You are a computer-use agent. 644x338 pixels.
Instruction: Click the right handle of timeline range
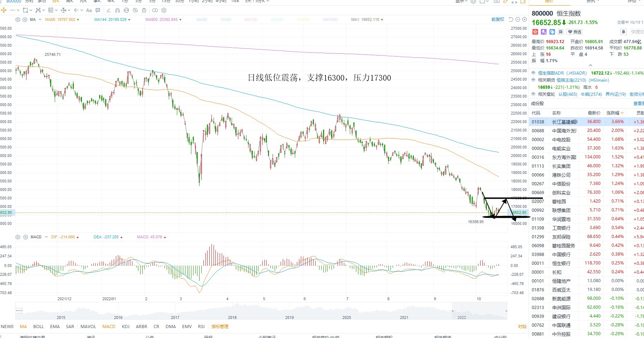506,311
